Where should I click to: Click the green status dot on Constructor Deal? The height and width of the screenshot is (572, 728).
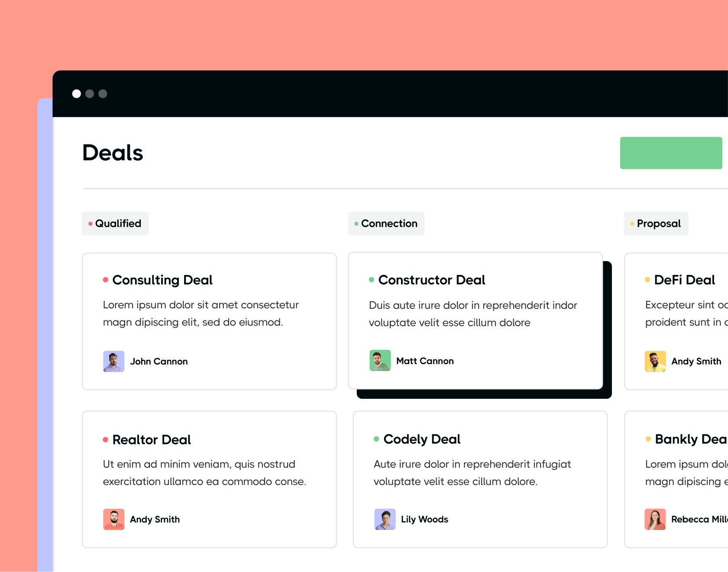371,280
